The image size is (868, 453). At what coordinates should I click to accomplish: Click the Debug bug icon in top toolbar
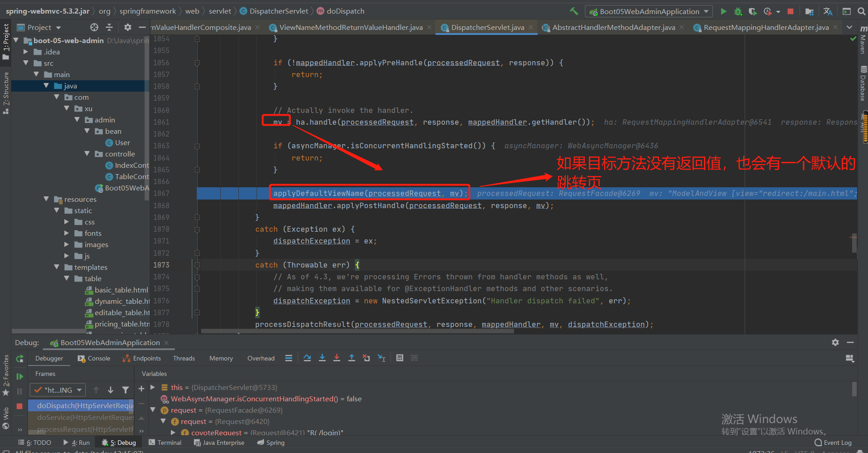[x=738, y=11]
